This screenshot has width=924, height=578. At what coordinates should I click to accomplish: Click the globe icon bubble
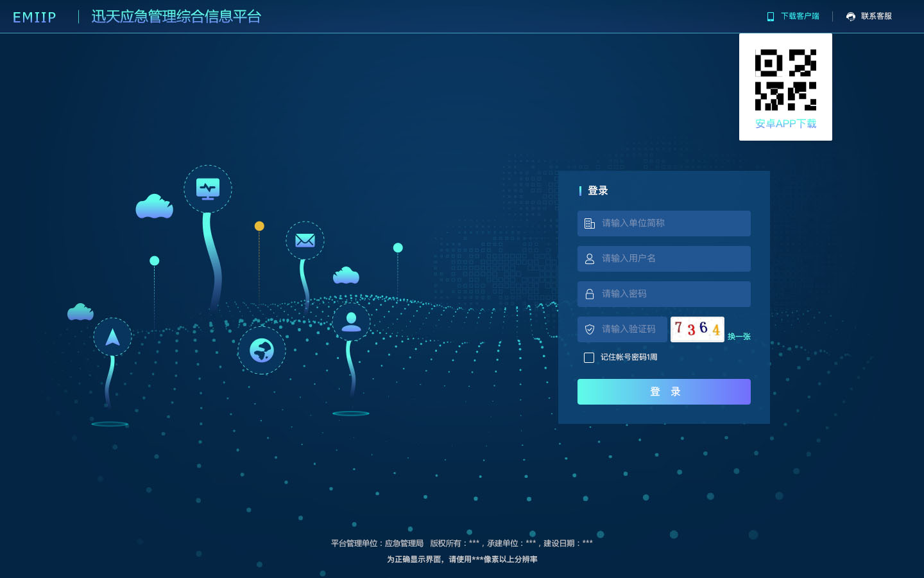262,351
